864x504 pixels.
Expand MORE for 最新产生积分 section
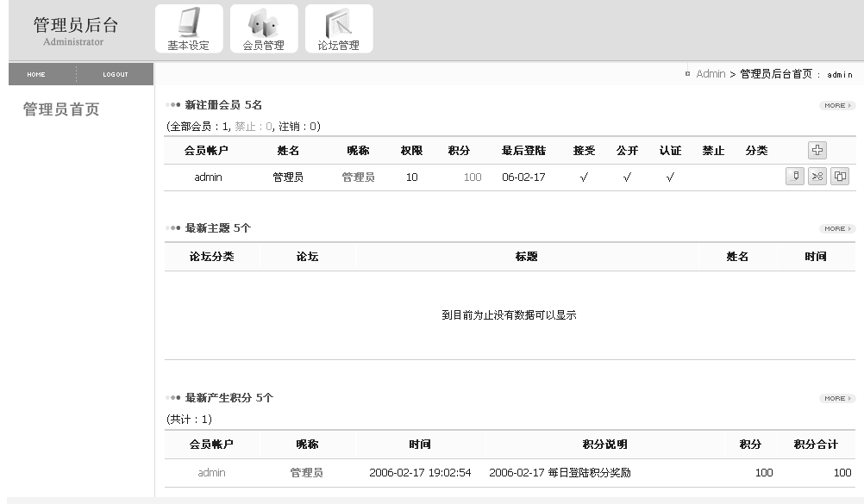coord(836,398)
